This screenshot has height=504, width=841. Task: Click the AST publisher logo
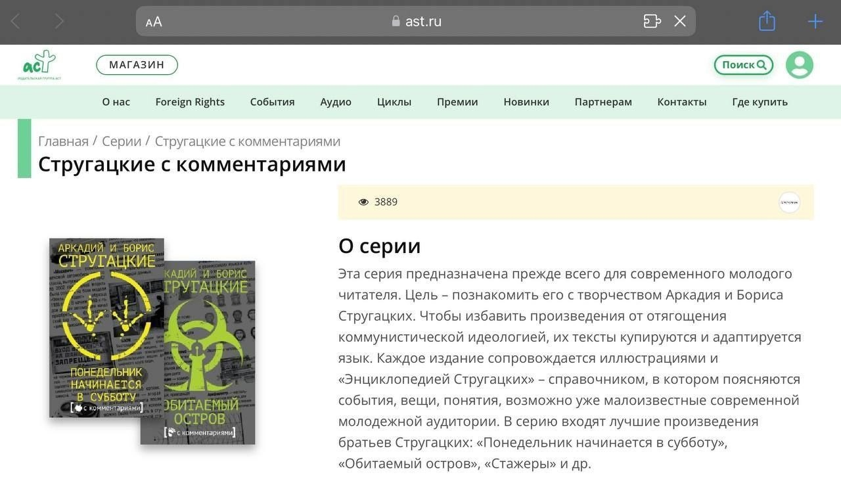(x=39, y=65)
